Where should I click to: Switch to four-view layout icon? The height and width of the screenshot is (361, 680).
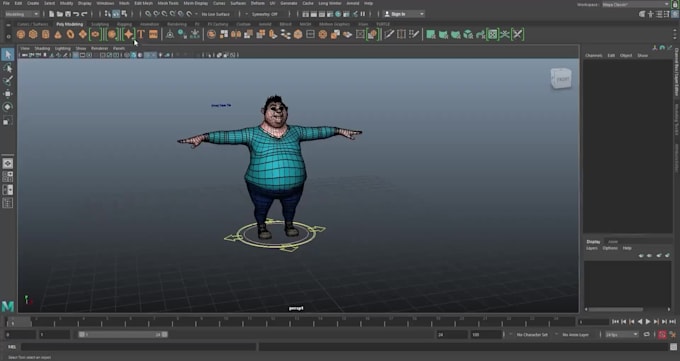(8, 177)
